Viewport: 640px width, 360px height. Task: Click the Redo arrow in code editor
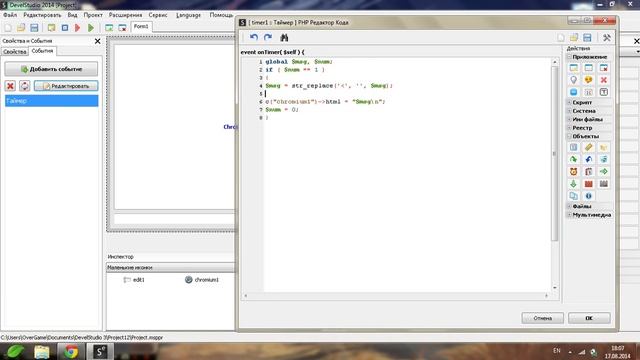point(268,38)
